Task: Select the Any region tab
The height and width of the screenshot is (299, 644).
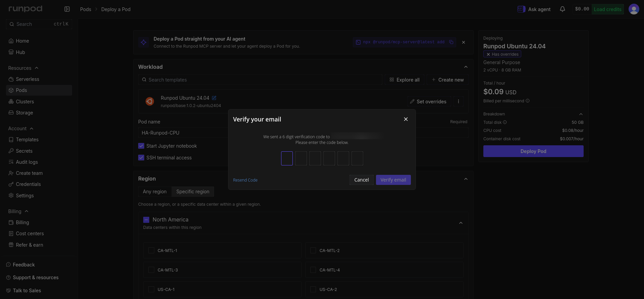Action: tap(155, 192)
